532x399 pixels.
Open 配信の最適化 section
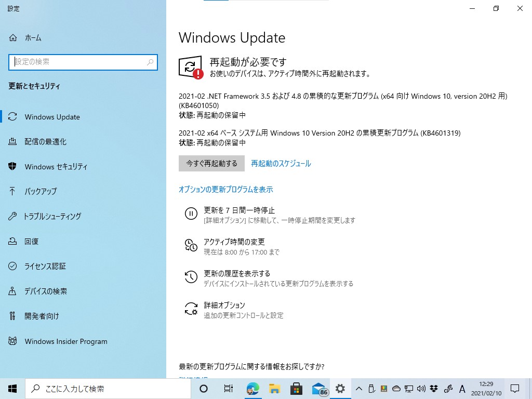(46, 142)
